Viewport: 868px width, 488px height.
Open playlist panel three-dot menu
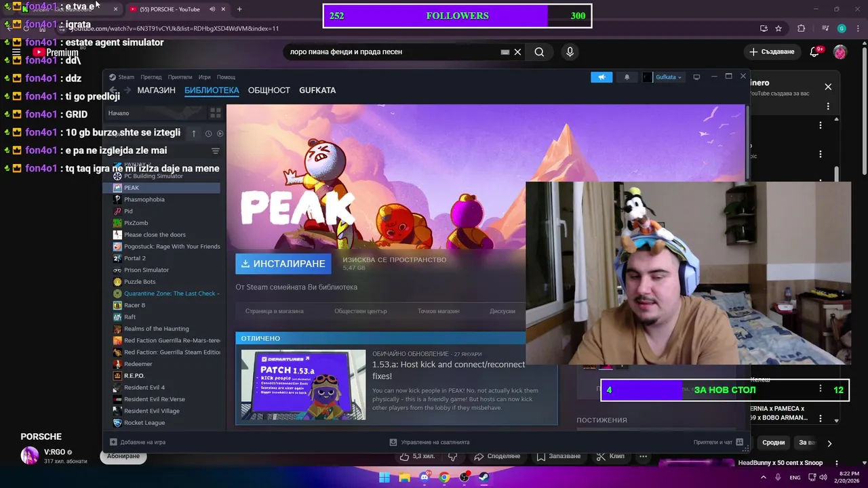[x=828, y=106]
